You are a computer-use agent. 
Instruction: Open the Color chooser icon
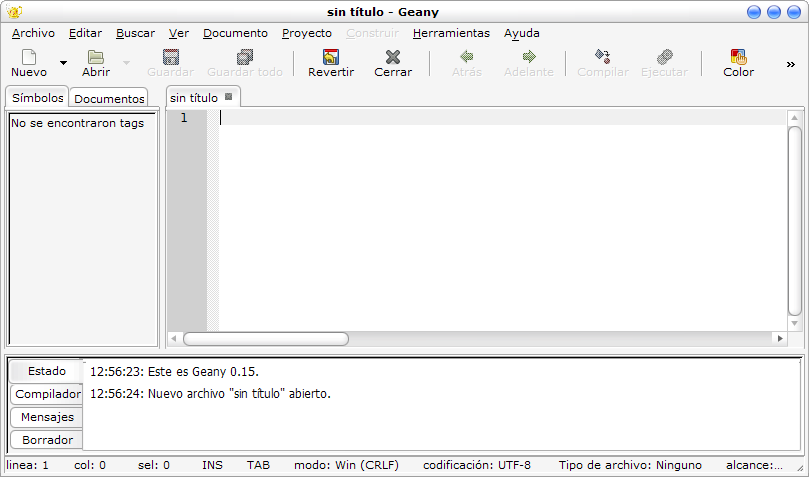[x=738, y=58]
